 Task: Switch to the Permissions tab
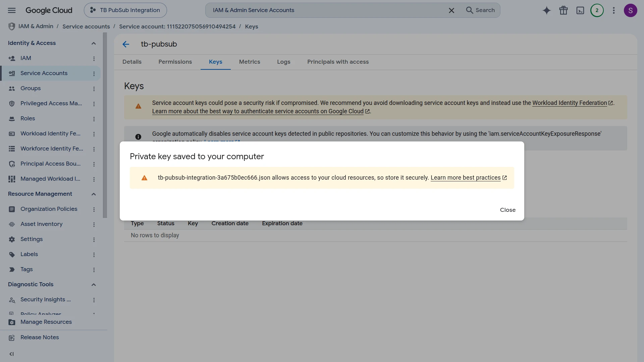pos(175,62)
